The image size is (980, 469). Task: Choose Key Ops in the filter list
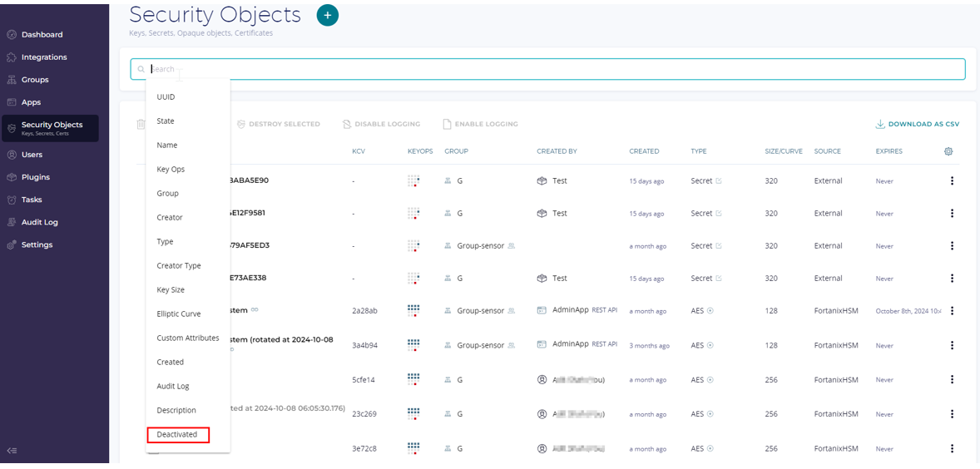[171, 169]
